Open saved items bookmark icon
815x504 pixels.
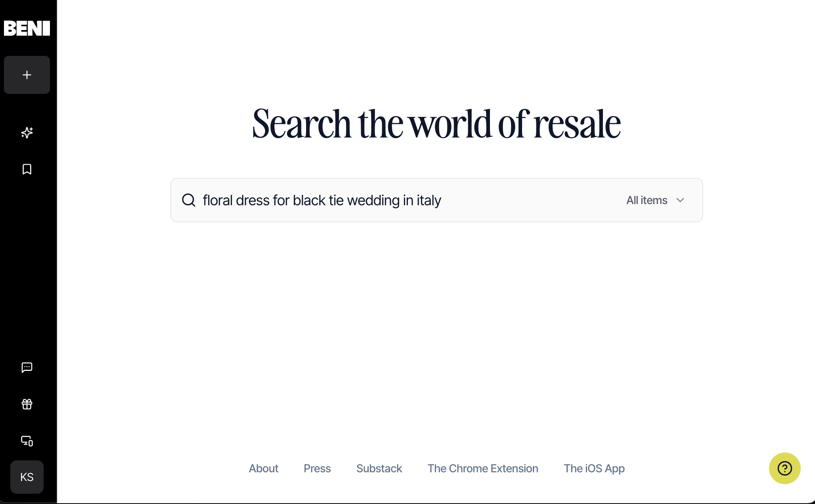point(27,169)
